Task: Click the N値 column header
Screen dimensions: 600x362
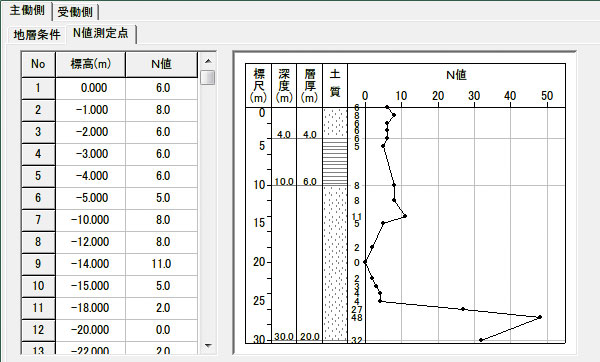Action: pyautogui.click(x=161, y=64)
